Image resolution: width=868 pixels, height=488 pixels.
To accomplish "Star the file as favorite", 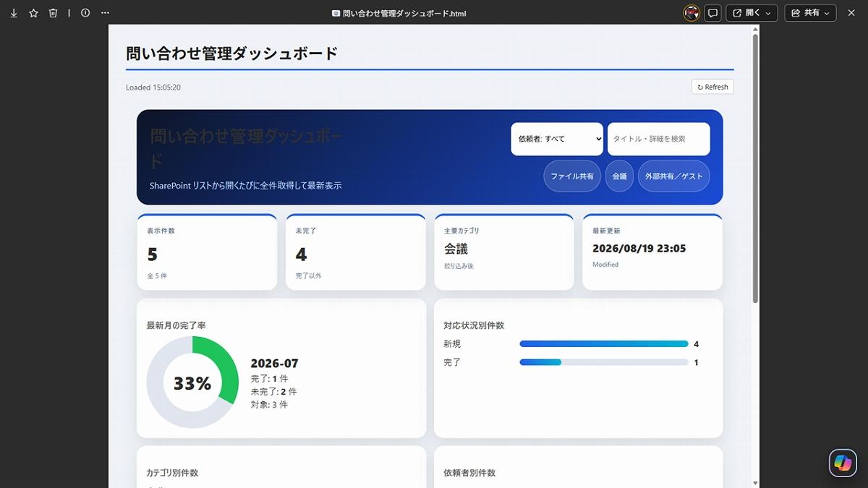I will click(33, 13).
